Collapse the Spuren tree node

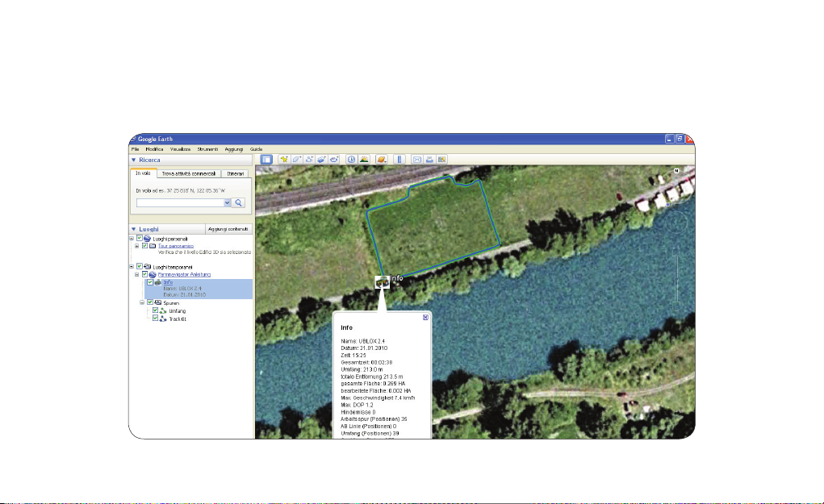[142, 303]
